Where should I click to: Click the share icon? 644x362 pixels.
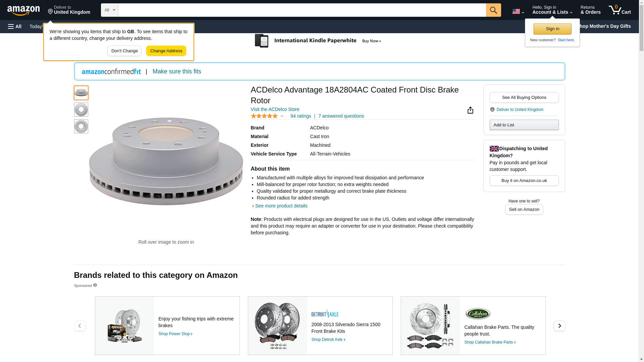click(470, 110)
